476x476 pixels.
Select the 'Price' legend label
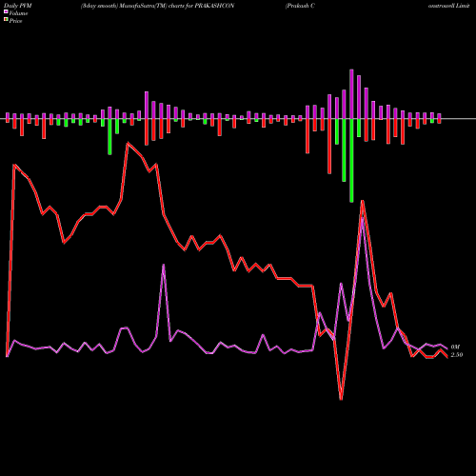[x=15, y=21]
